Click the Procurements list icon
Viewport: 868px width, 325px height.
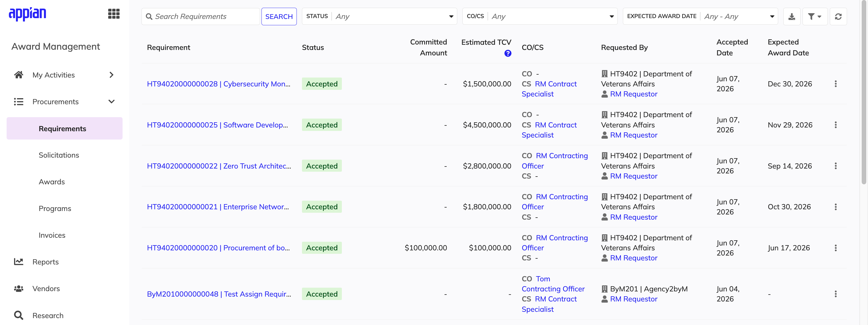point(19,101)
